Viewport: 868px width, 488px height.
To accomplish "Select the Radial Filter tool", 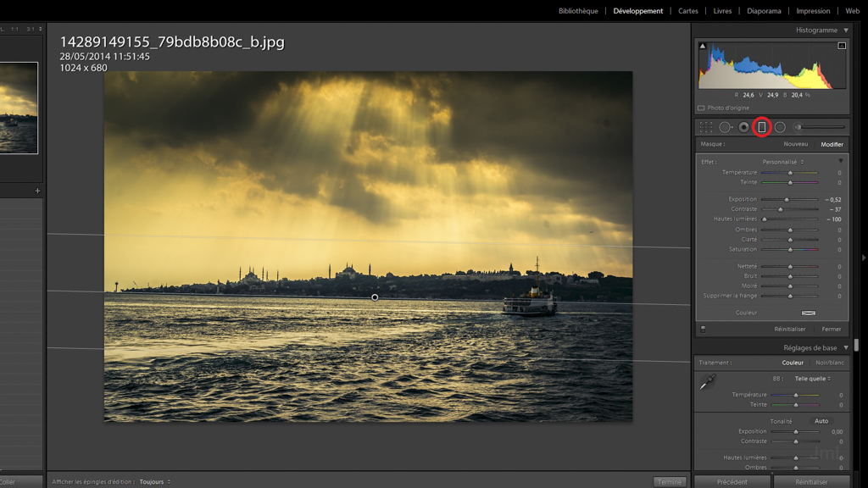I will click(x=780, y=127).
